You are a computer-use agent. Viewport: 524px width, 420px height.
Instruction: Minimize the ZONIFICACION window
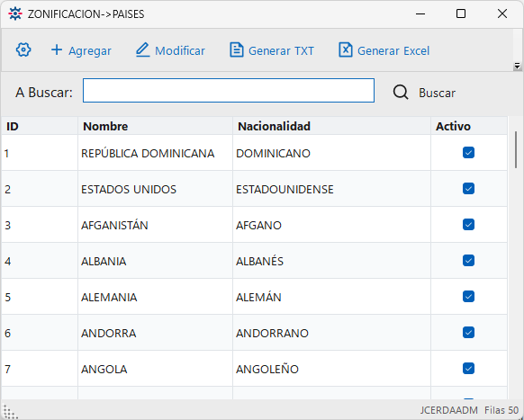[420, 13]
